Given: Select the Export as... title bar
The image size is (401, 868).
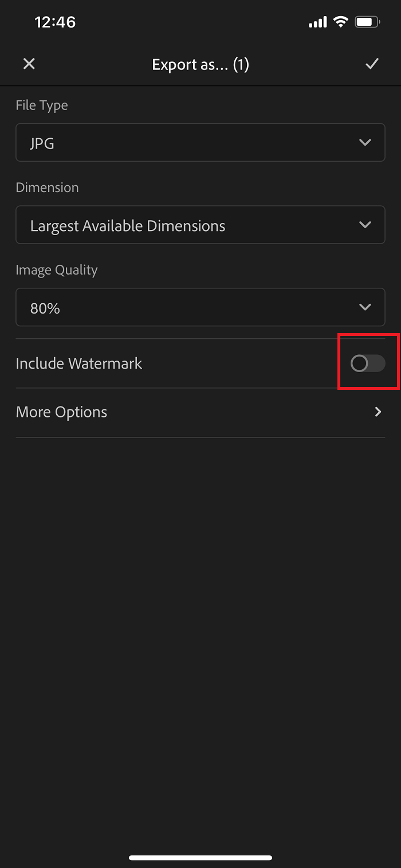Looking at the screenshot, I should click(x=200, y=64).
